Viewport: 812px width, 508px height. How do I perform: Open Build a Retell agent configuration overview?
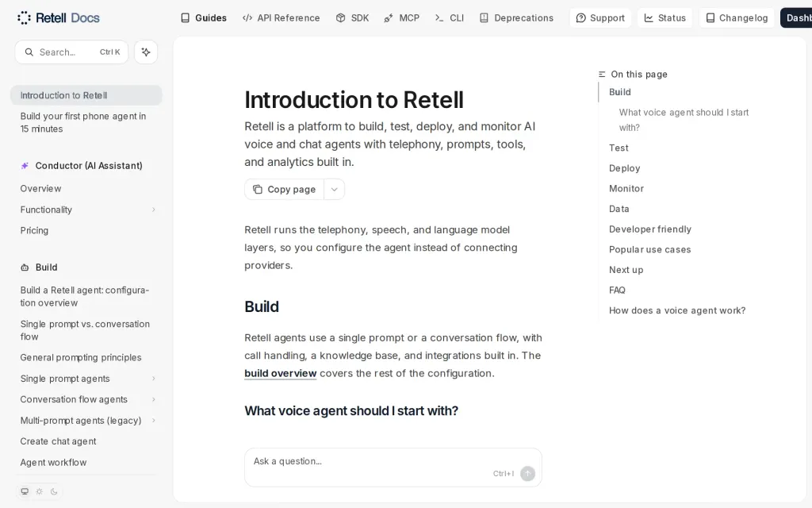pos(84,297)
